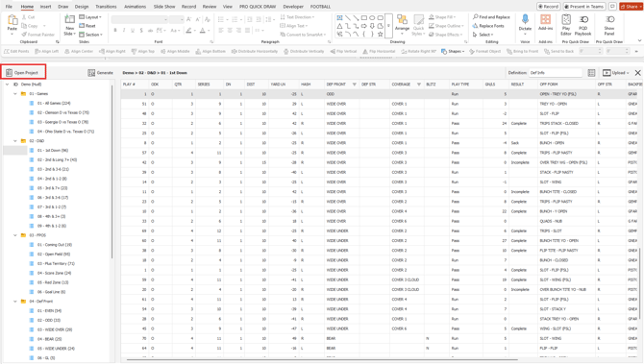Open filter on COVERAGE column
Image resolution: width=644 pixels, height=364 pixels.
(419, 85)
